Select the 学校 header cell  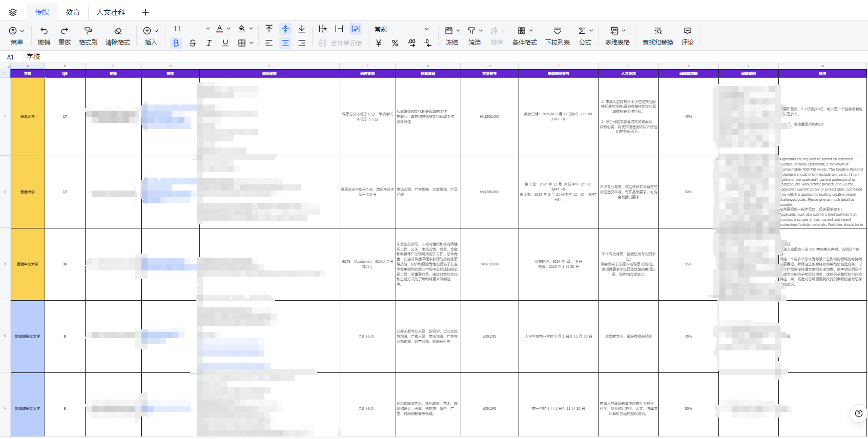pos(28,74)
